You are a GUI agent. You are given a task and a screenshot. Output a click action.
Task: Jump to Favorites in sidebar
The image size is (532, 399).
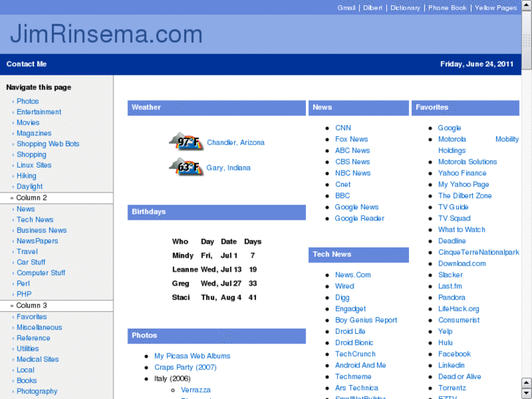coord(31,316)
